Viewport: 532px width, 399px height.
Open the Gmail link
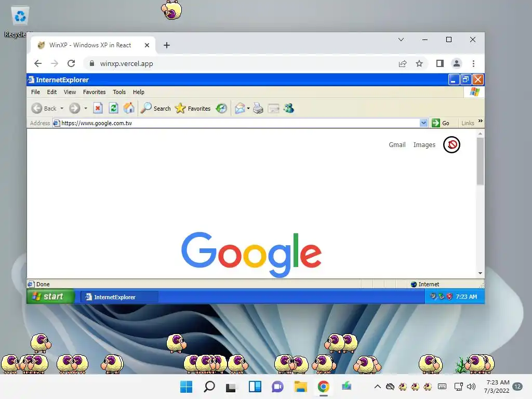(397, 145)
